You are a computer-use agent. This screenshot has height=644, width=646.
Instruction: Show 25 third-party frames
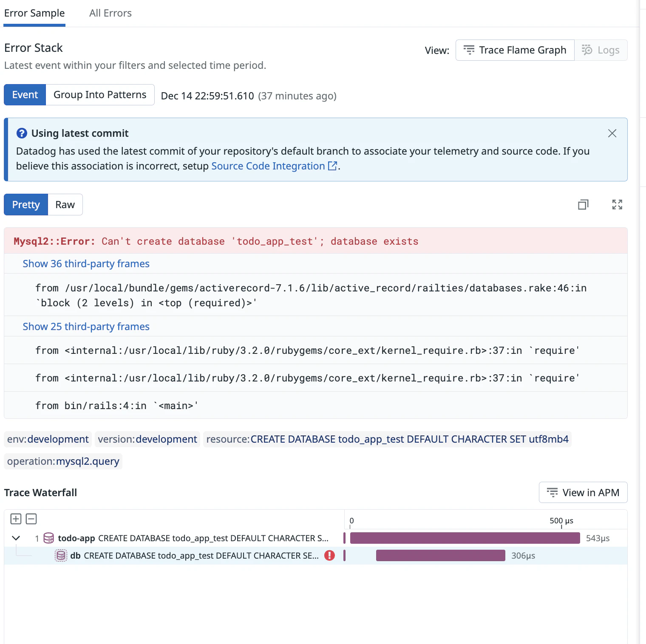[x=86, y=327]
